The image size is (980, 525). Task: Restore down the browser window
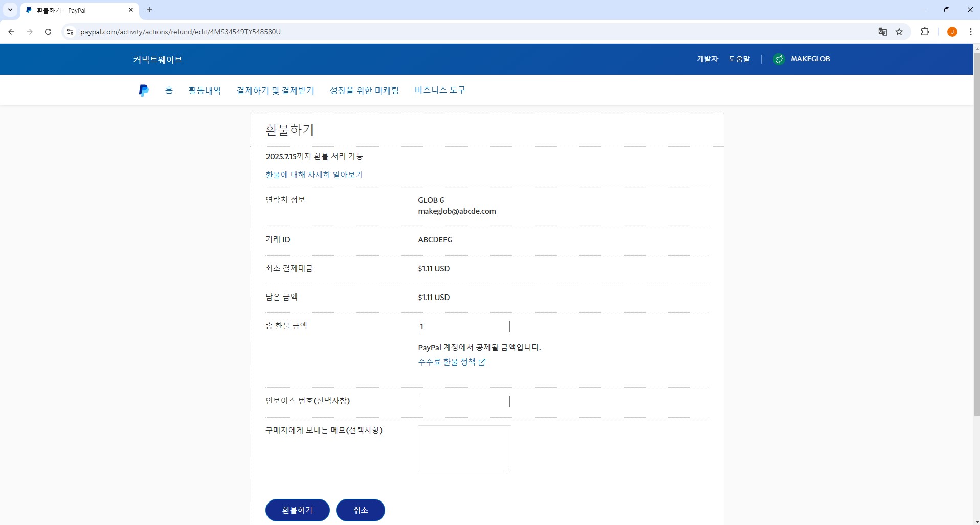pyautogui.click(x=947, y=10)
